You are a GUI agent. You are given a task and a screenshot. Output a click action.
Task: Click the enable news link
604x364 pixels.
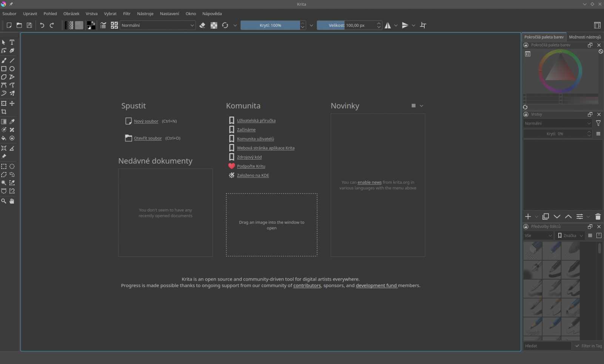(370, 182)
